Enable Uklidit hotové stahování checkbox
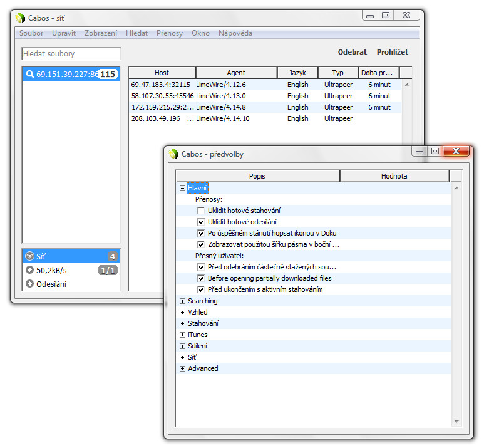484x448 pixels. coord(201,211)
